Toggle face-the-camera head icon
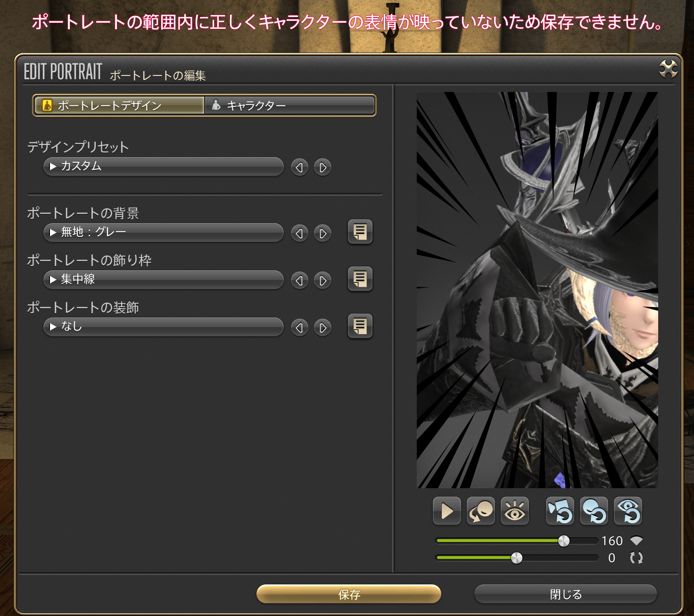 pyautogui.click(x=480, y=511)
